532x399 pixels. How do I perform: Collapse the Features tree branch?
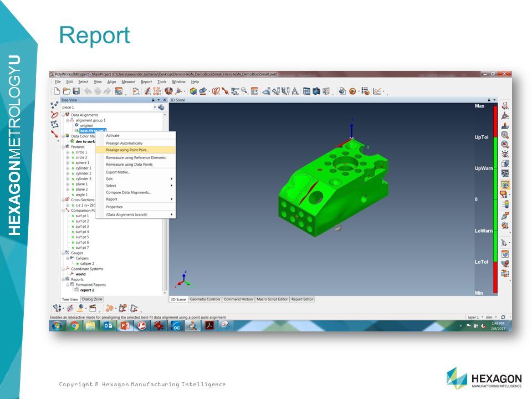click(63, 147)
